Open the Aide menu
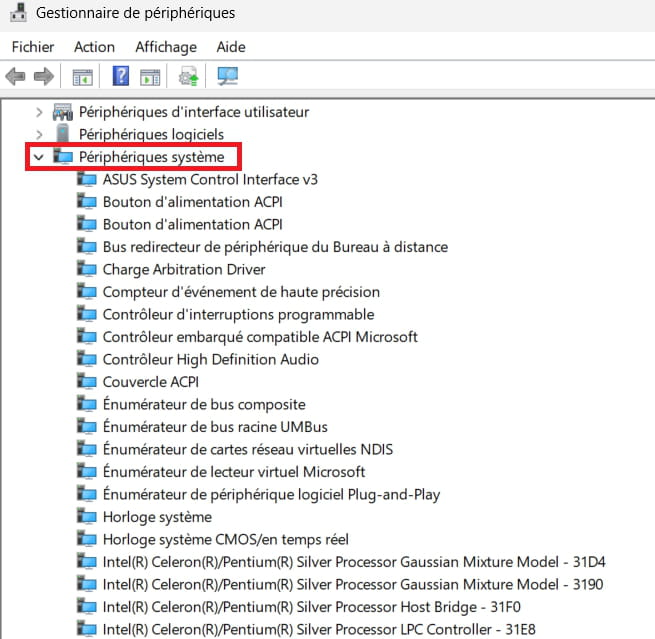655x639 pixels. tap(231, 47)
